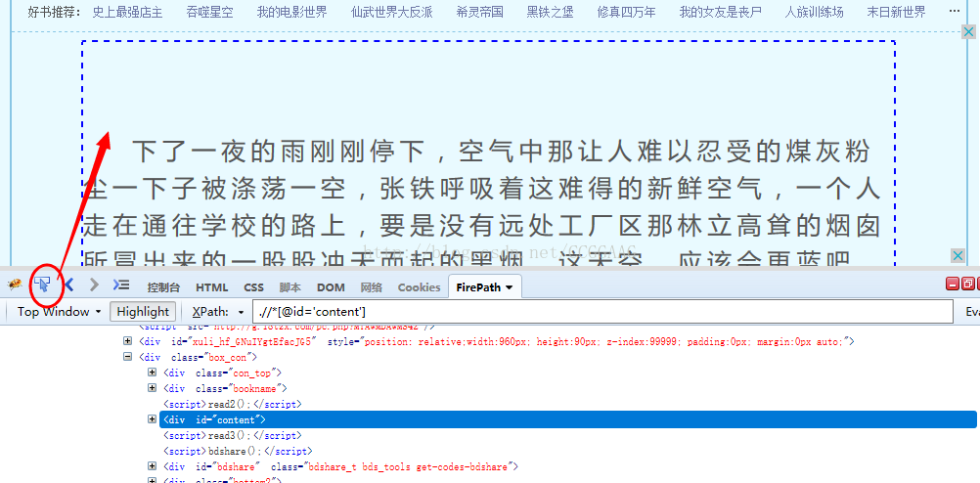
Task: Open the FirePath tab dropdown menu
Action: pyautogui.click(x=509, y=288)
